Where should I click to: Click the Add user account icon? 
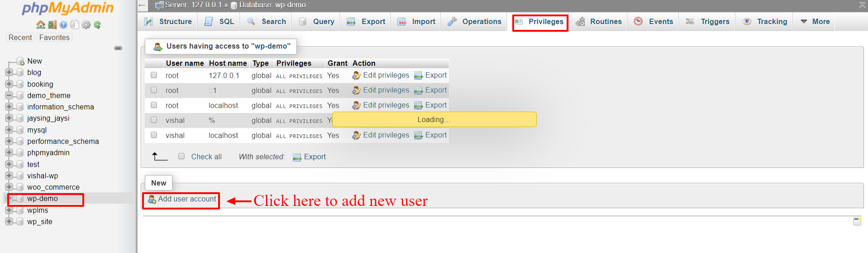coord(152,199)
